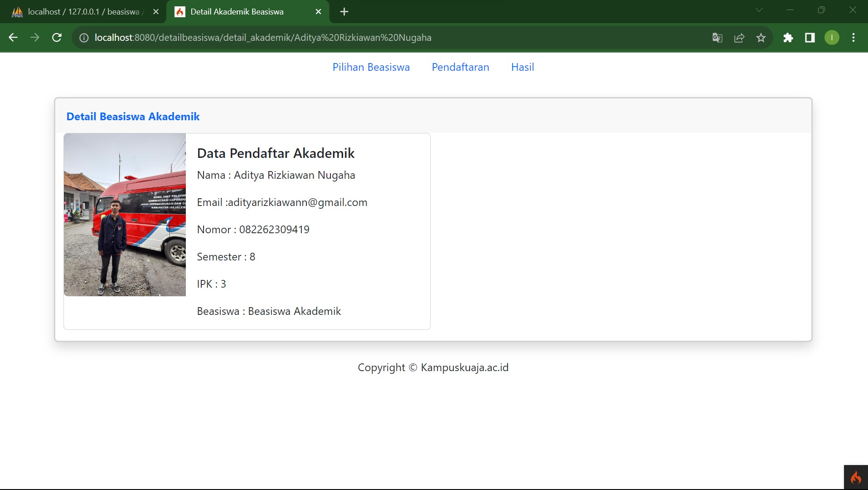Click the applicant photo thumbnail

(125, 215)
